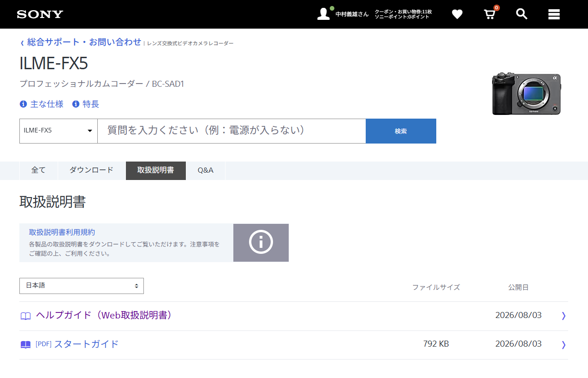The image size is (588, 378).
Task: Open the 特長 link
Action: click(91, 104)
